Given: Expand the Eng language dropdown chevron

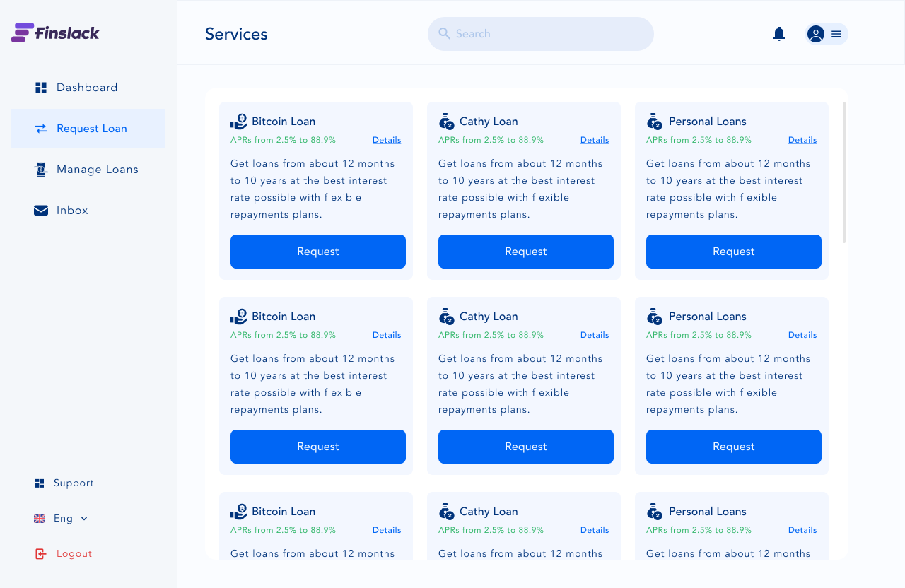Looking at the screenshot, I should pyautogui.click(x=84, y=519).
